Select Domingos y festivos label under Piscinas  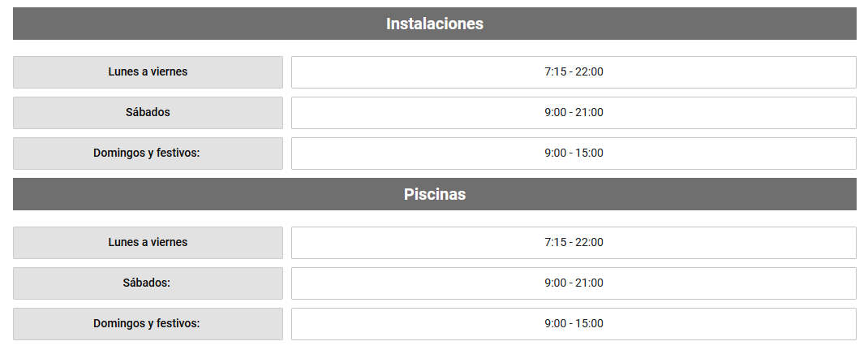pos(148,323)
